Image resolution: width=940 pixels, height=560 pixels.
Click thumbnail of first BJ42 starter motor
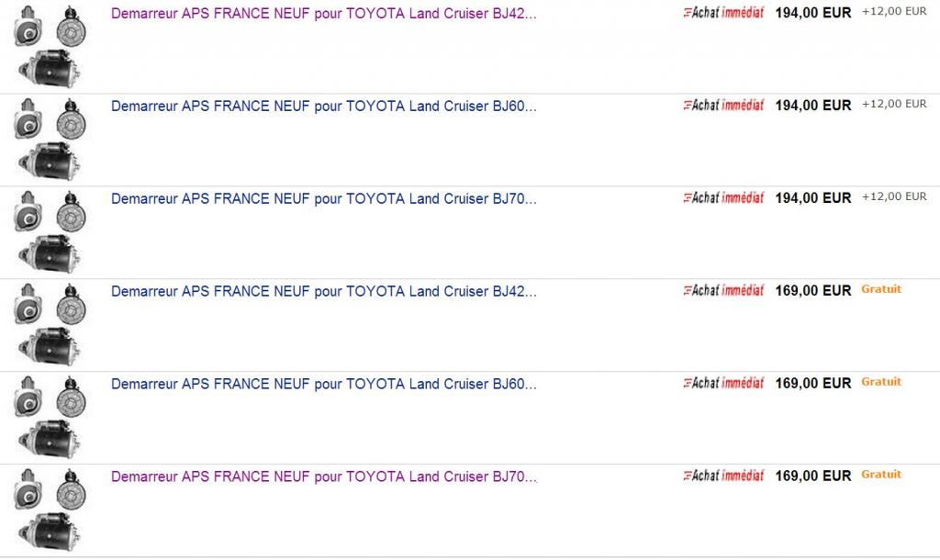coord(50,46)
